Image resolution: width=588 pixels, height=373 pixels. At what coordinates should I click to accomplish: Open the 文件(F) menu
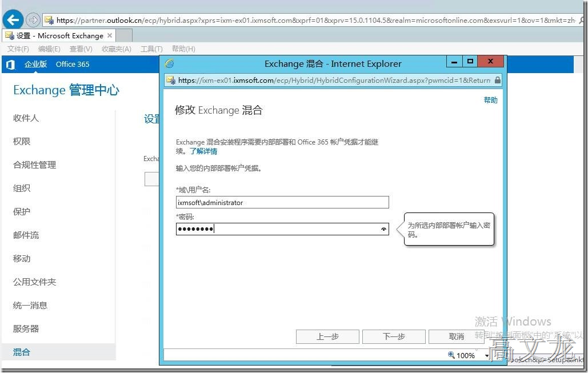click(x=18, y=49)
